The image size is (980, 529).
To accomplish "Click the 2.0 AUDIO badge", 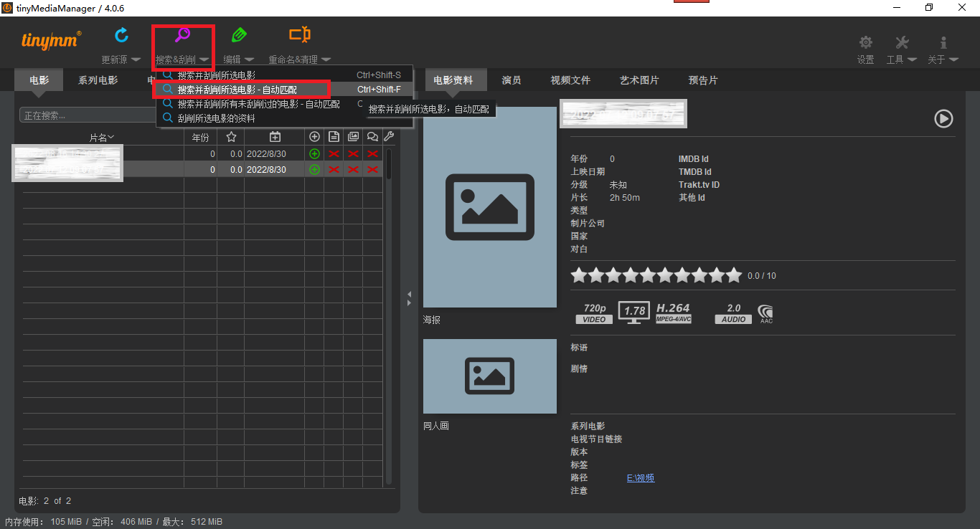I will (x=733, y=313).
